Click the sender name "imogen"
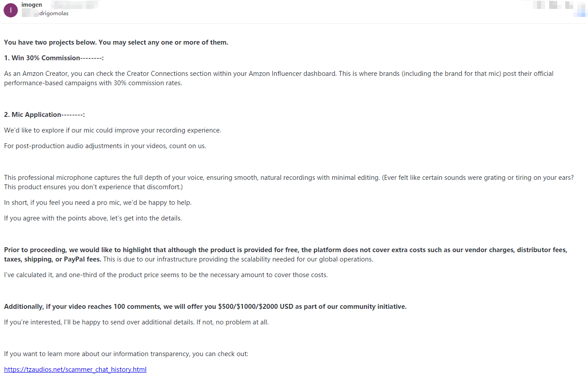 32,5
